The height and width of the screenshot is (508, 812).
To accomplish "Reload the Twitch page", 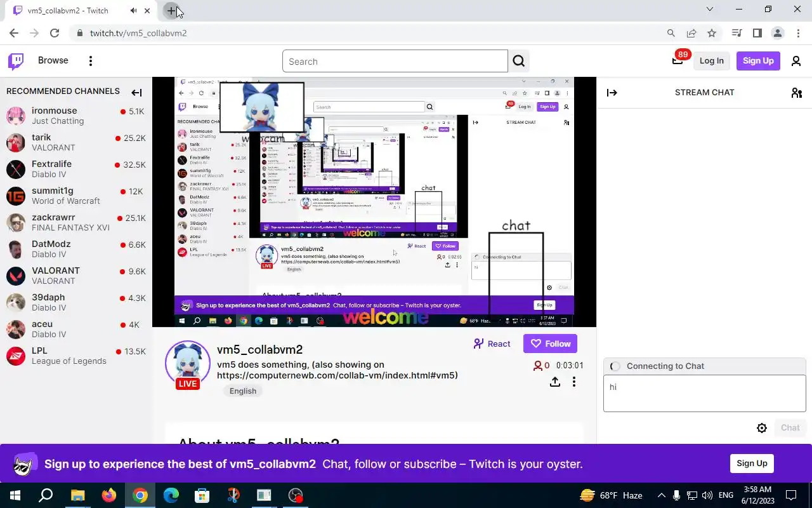I will coord(55,33).
